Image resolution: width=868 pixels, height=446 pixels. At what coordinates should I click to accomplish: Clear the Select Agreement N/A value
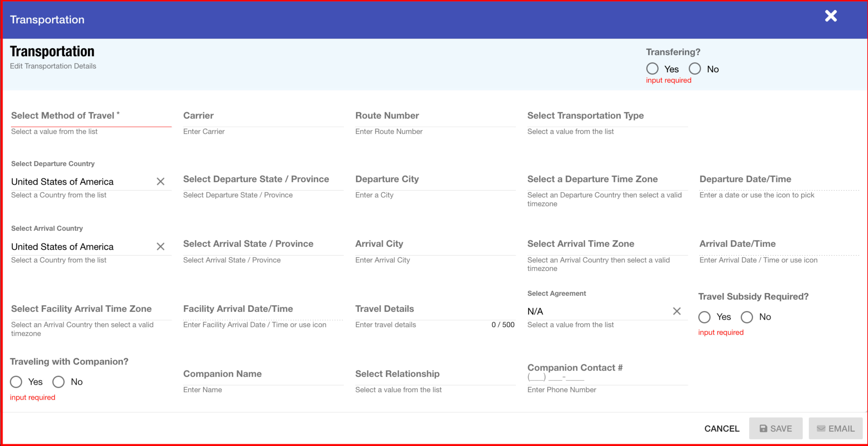[x=677, y=311]
